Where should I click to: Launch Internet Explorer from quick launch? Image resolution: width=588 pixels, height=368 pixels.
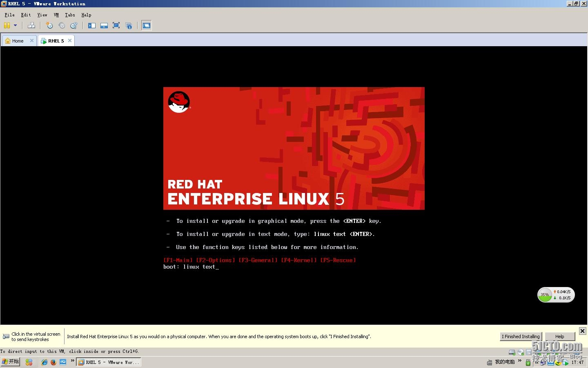click(x=45, y=362)
